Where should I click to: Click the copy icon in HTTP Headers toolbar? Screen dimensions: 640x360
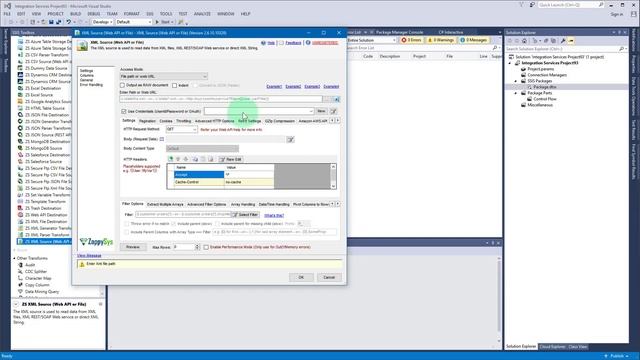click(x=195, y=159)
